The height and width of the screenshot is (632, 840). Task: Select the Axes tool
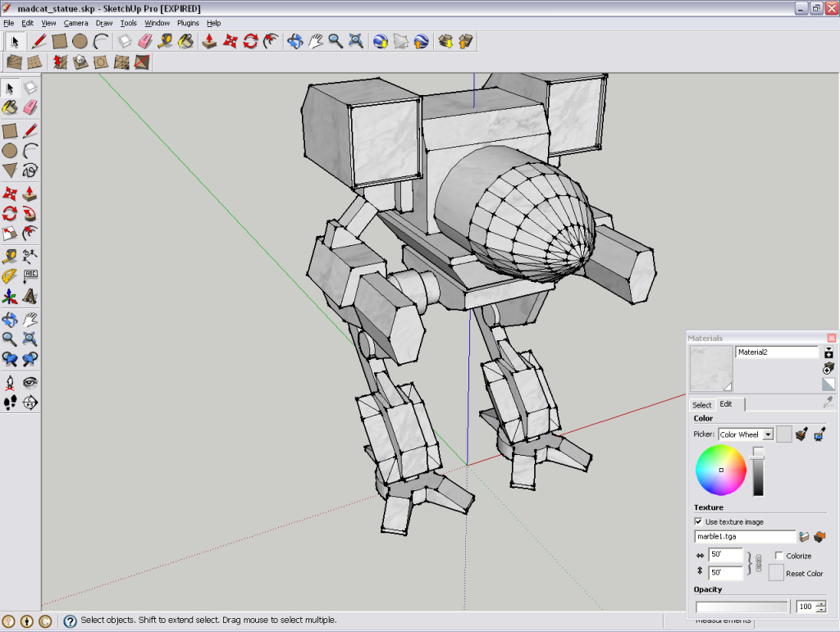click(10, 297)
